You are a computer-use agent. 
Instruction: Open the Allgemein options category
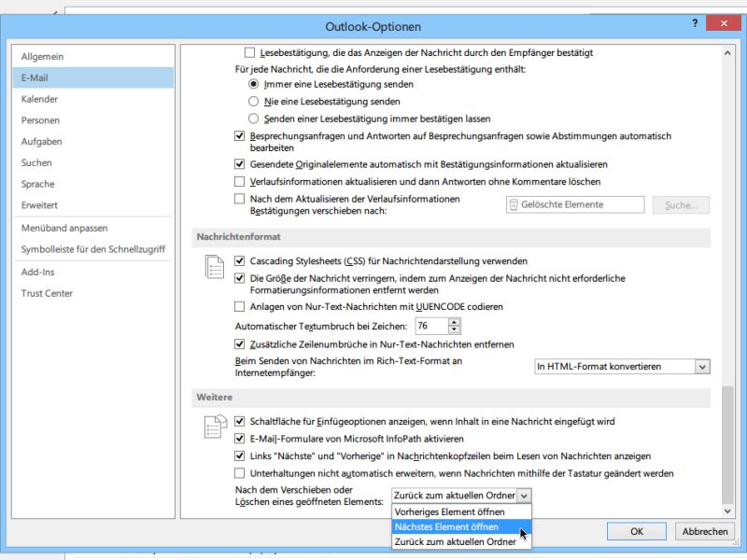point(93,57)
